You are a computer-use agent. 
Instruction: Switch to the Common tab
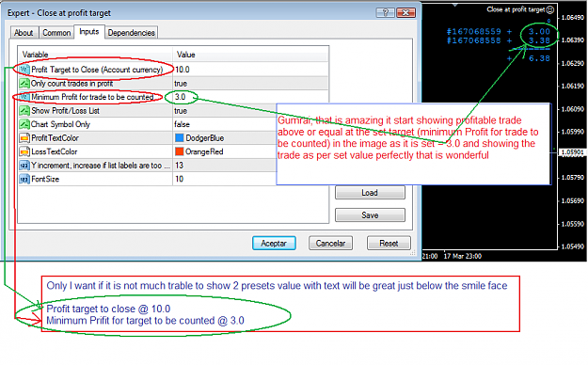click(56, 33)
